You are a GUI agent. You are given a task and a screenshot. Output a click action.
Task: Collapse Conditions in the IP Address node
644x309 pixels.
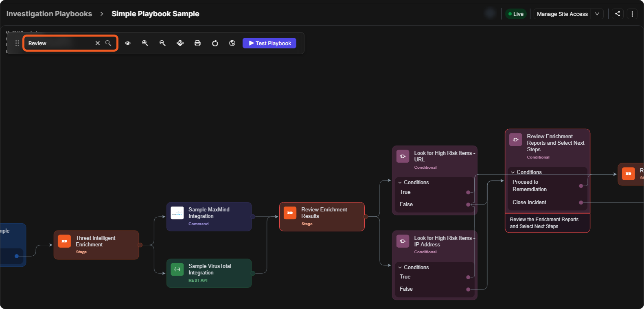point(400,268)
